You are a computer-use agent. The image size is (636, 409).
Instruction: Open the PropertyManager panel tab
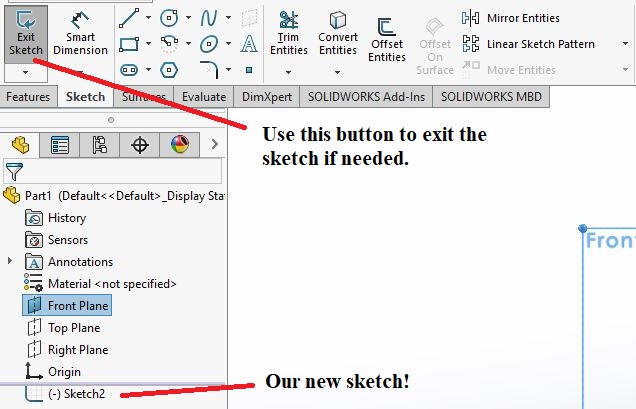pos(60,145)
